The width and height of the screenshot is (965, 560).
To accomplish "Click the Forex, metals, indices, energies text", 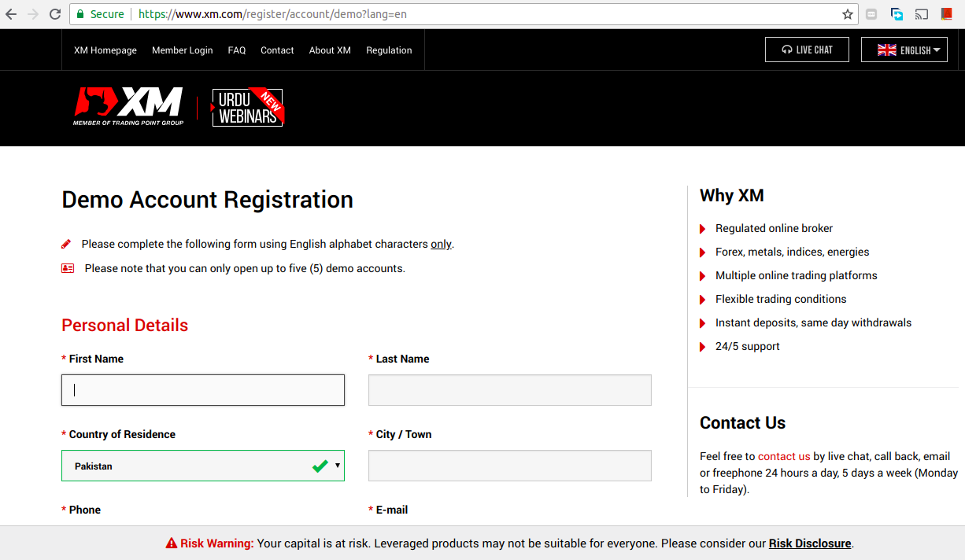I will point(793,252).
